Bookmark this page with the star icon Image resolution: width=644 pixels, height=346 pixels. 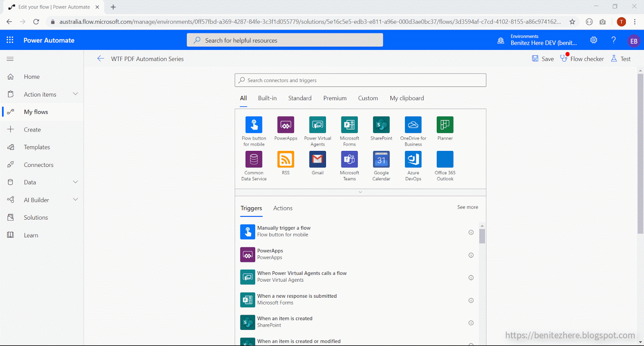572,22
